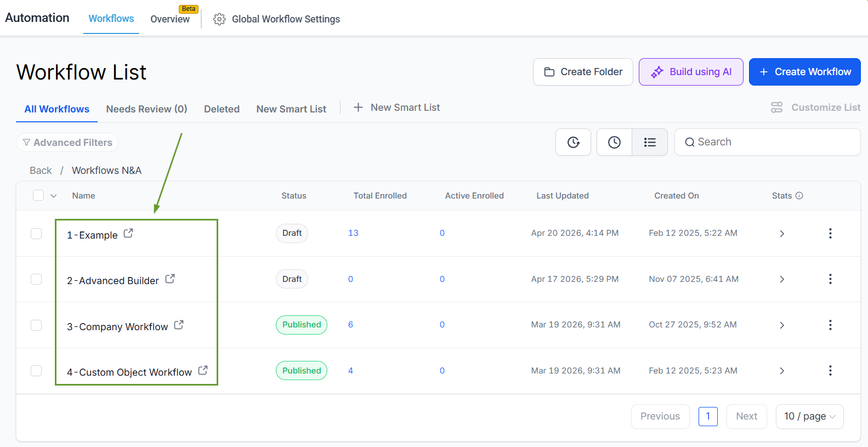The image size is (868, 447).
Task: Open three-dot menu for 1-Example row
Action: coord(830,234)
